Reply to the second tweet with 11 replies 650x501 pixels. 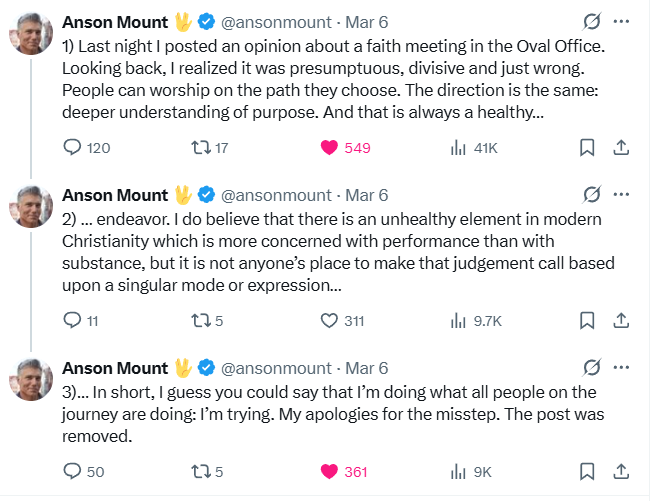[72, 321]
